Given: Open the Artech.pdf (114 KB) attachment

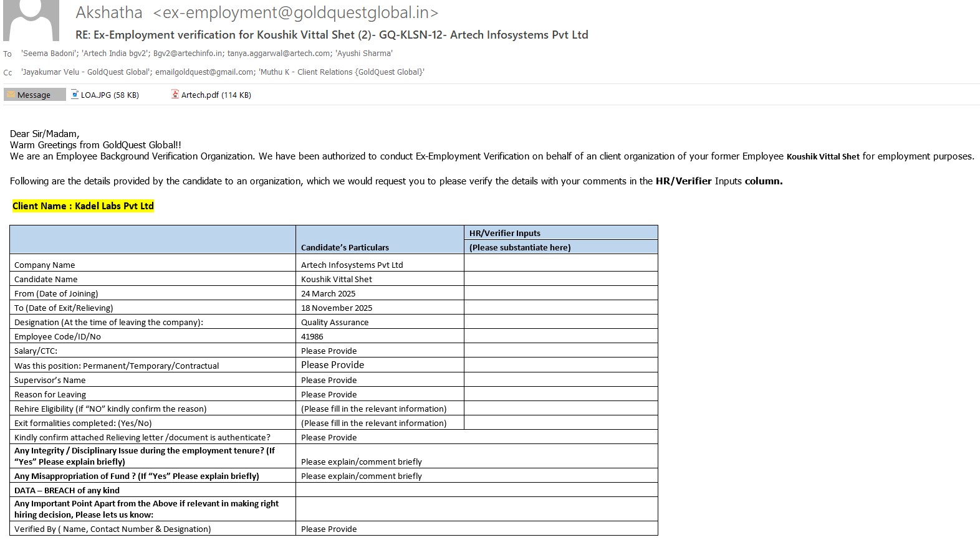Looking at the screenshot, I should [x=216, y=95].
